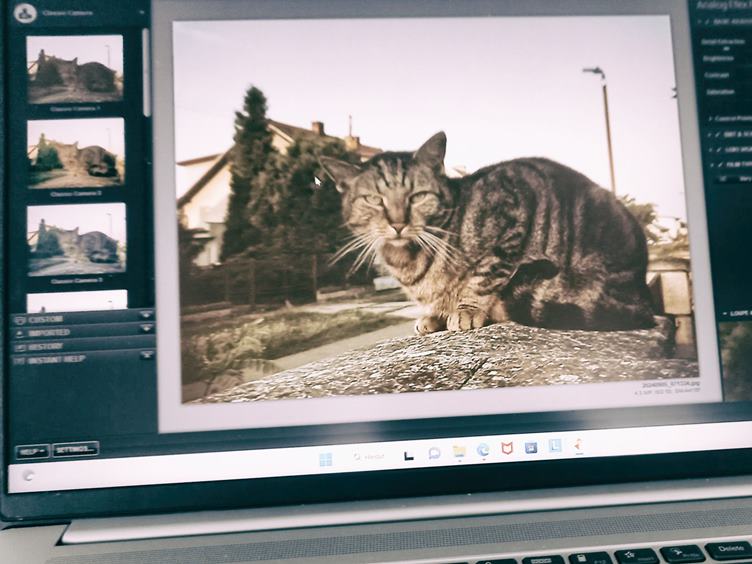
Task: Expand the Dirt & Scratches section
Action: [x=711, y=135]
